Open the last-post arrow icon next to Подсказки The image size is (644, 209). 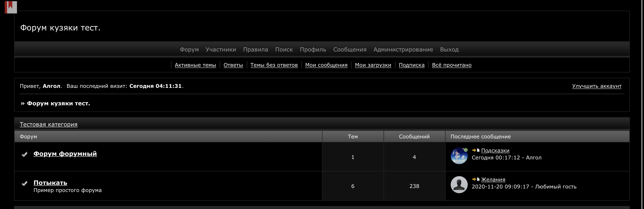coord(476,150)
